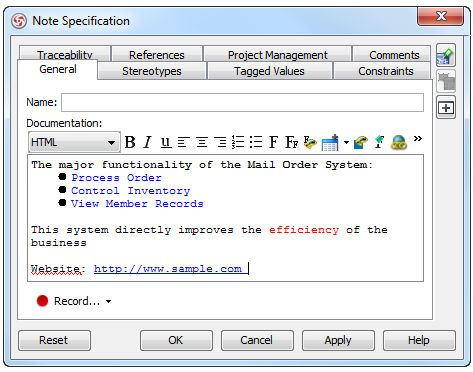
Task: Click the Cancel button
Action: click(257, 340)
